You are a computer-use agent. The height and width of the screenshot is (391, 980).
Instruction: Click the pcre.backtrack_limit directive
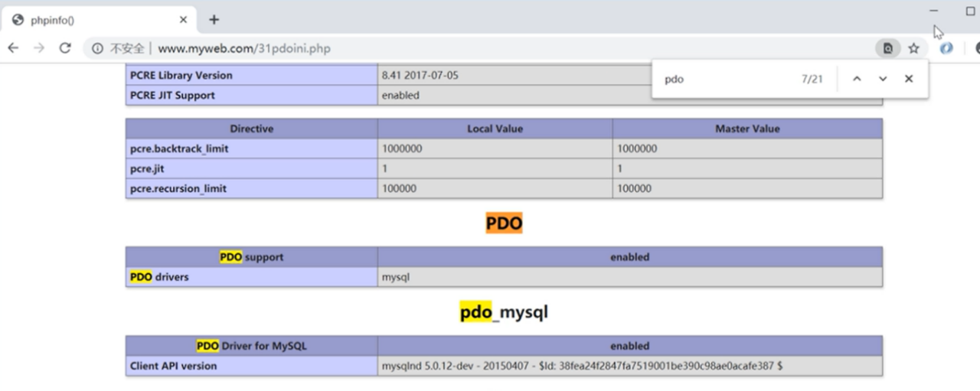[179, 148]
